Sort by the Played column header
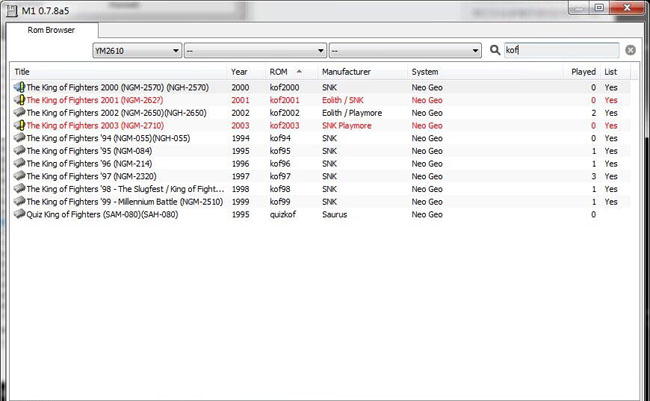The height and width of the screenshot is (401, 650). pyautogui.click(x=583, y=72)
